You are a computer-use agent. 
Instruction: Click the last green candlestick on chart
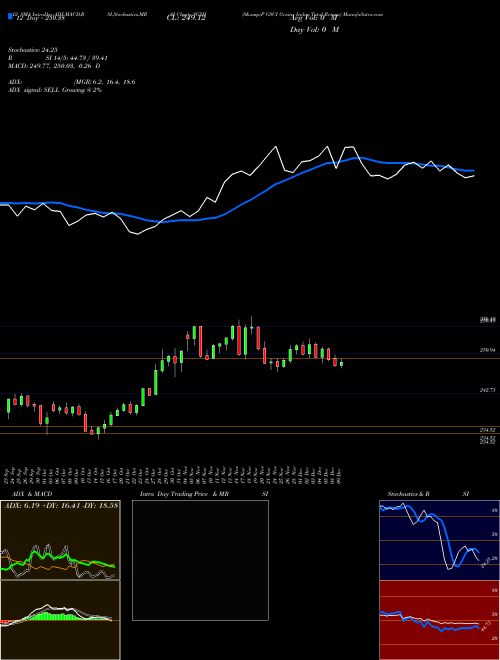point(341,364)
